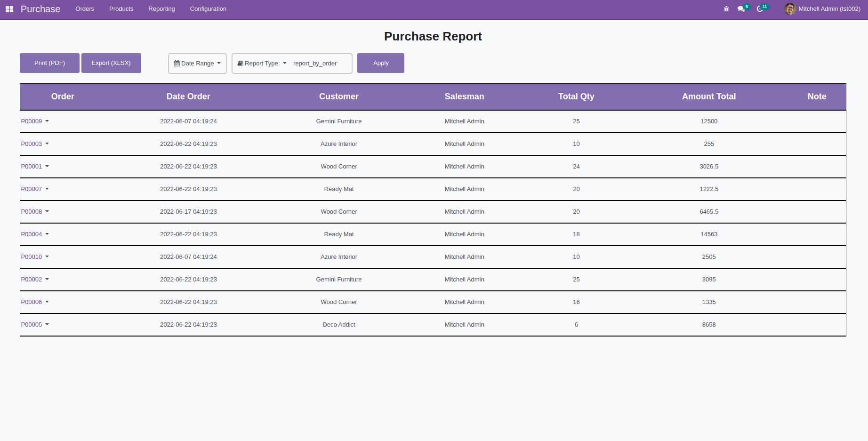Viewport: 868px width, 441px height.
Task: Open the Reporting menu
Action: (161, 9)
